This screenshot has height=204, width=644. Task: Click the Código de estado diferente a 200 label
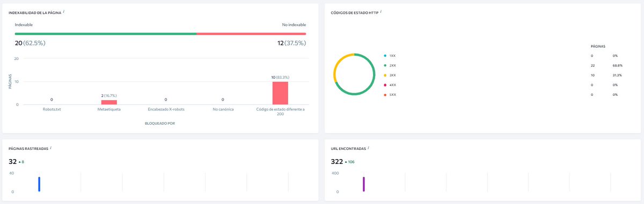[280, 111]
